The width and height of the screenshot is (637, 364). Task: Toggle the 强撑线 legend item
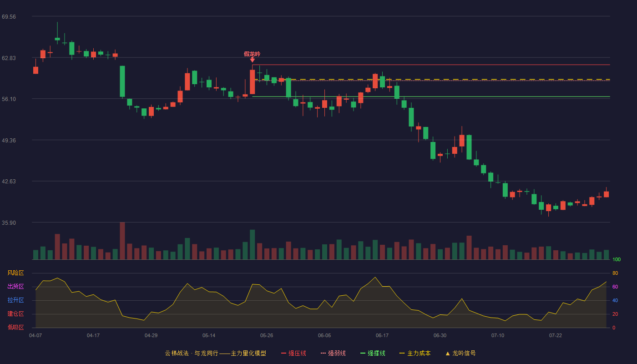tap(373, 353)
